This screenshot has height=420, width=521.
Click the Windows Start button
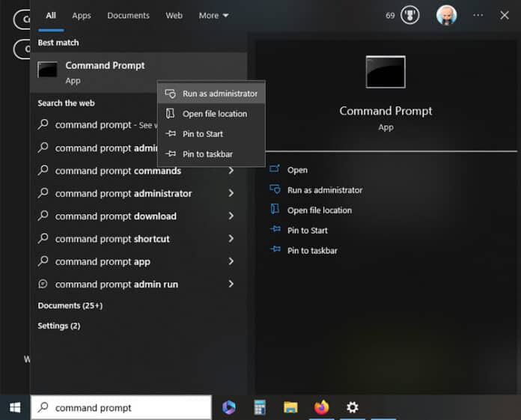tap(15, 407)
